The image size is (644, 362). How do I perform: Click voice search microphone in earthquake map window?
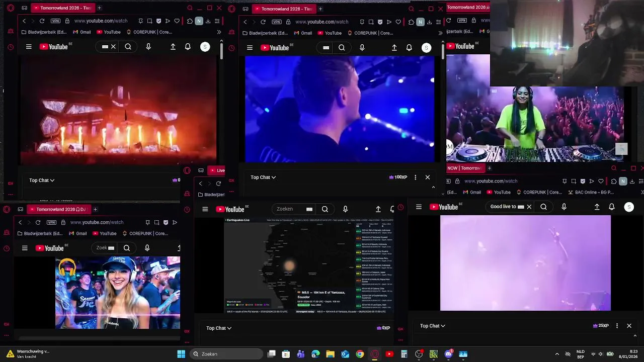point(345,209)
